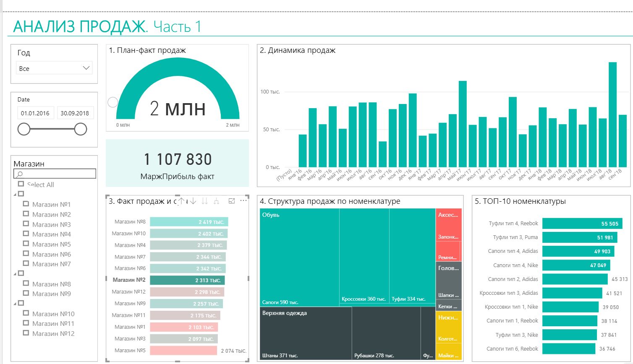Click the Магазин №12 bar 2 298 тыс.
The height and width of the screenshot is (364, 633).
pyautogui.click(x=187, y=292)
